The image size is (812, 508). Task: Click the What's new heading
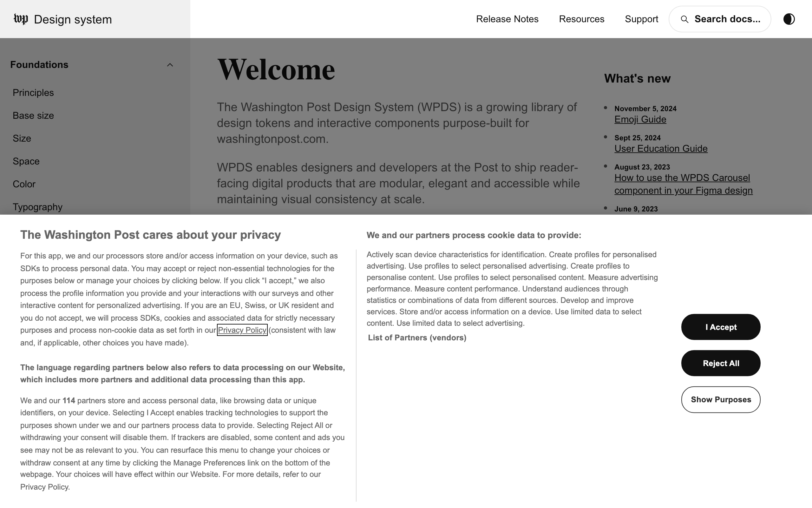tap(637, 78)
